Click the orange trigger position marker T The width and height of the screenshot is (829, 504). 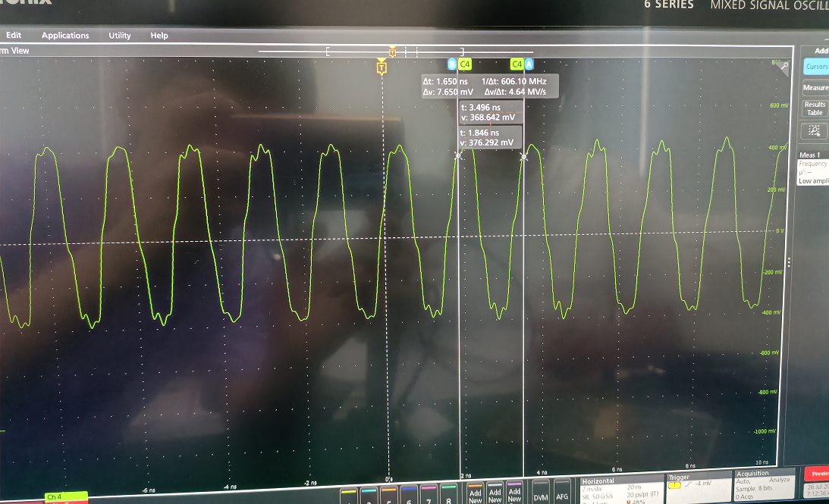coord(382,67)
